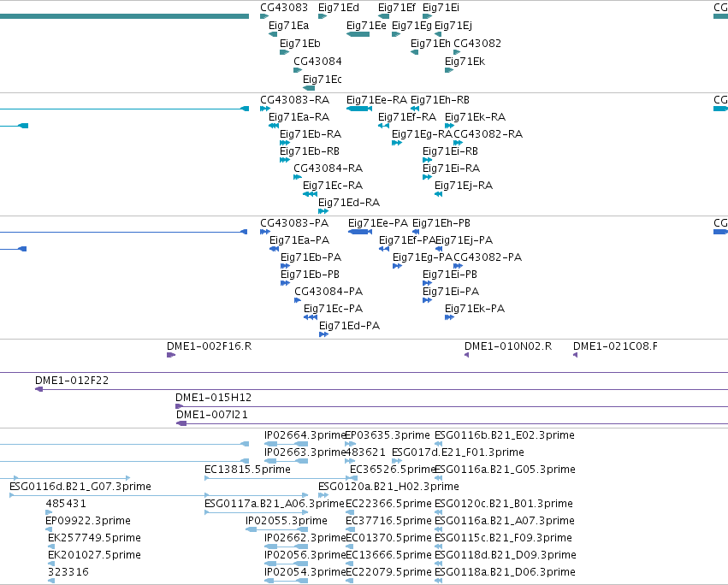Select EST ESG0116b.B21_E02.3prime
Screen dimensions: 728x585
pyautogui.click(x=504, y=435)
